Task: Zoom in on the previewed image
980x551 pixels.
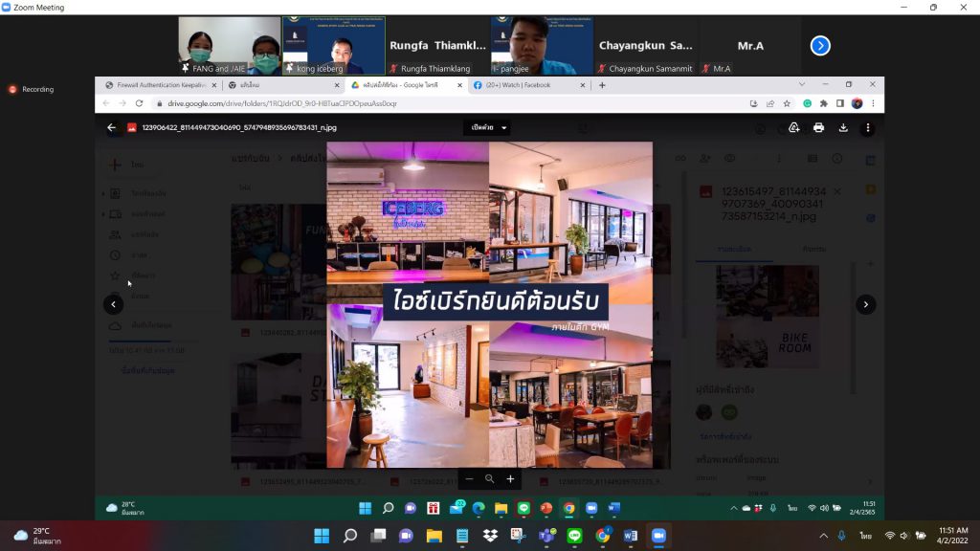Action: coord(511,479)
